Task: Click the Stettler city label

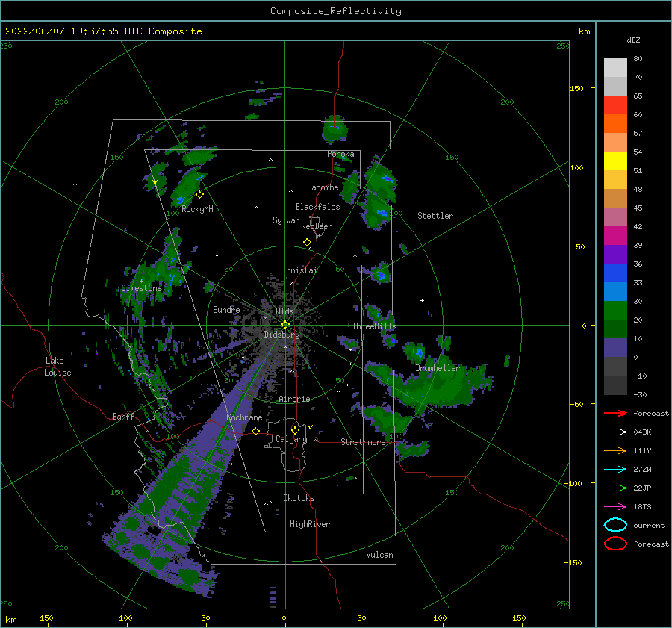Action: 435,216
